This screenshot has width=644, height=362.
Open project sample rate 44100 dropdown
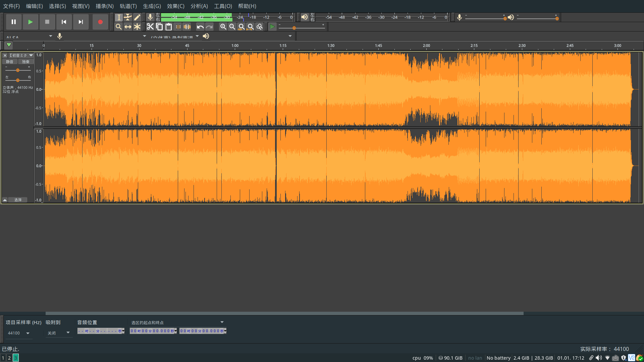(x=28, y=333)
